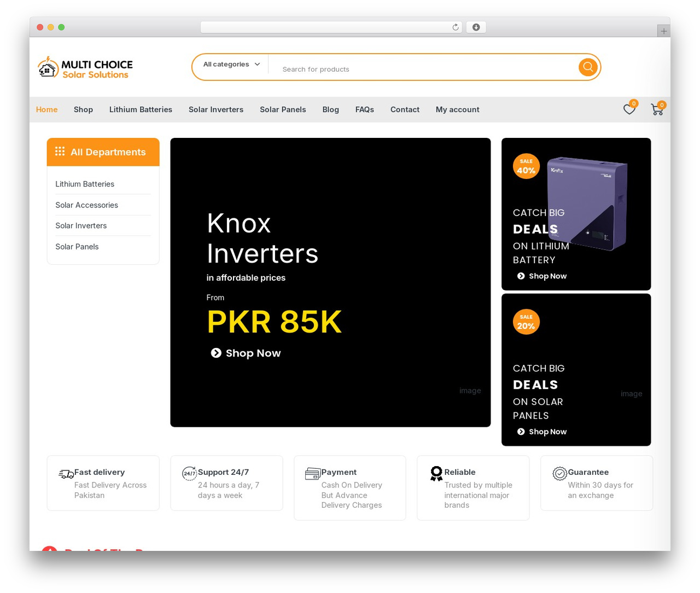700x593 pixels.
Task: Go to the Home menu item
Action: (x=46, y=109)
